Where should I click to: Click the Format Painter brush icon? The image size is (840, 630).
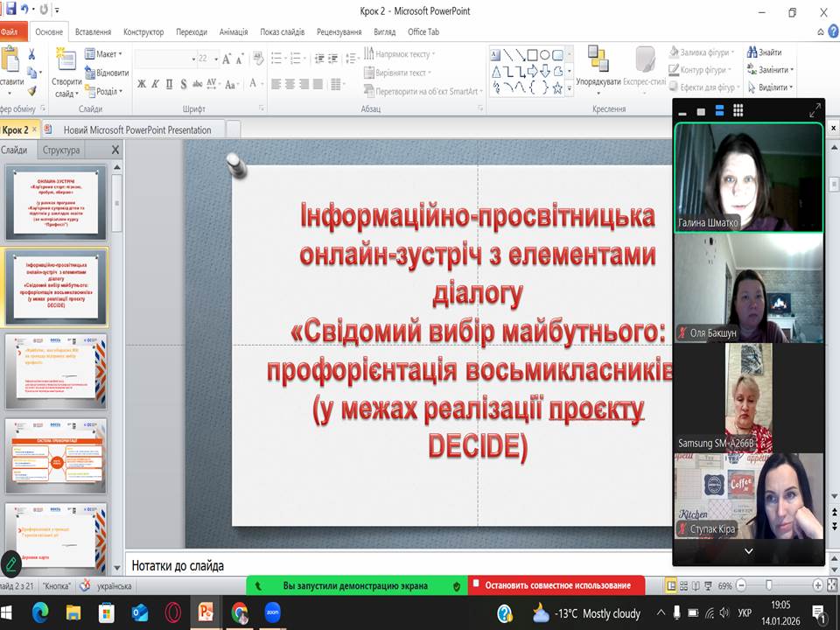click(x=32, y=90)
